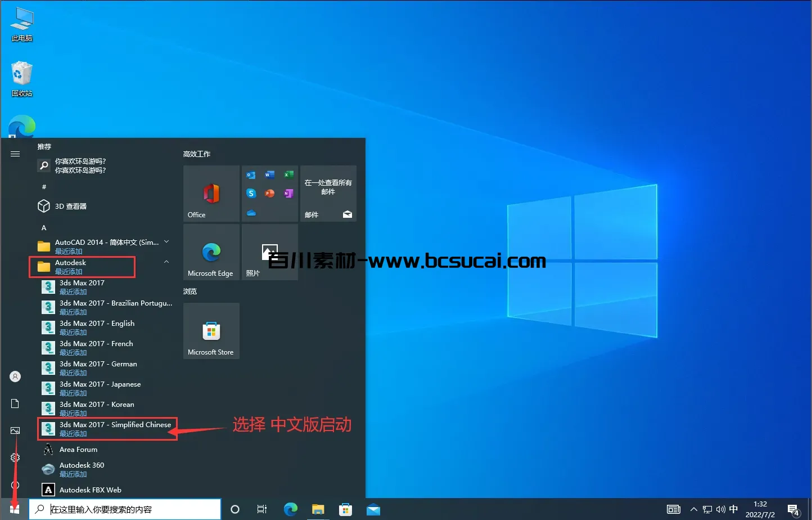Launch 3ds Max 2017 - English

[107, 328]
